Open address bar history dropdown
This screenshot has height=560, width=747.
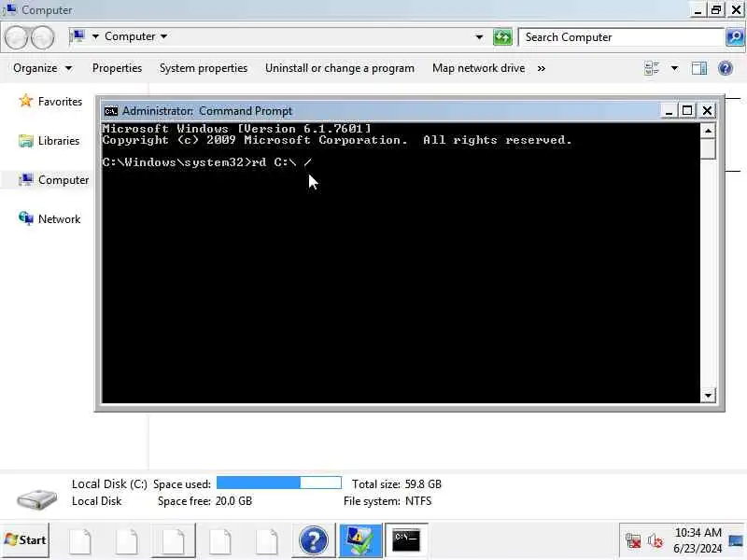tap(479, 37)
